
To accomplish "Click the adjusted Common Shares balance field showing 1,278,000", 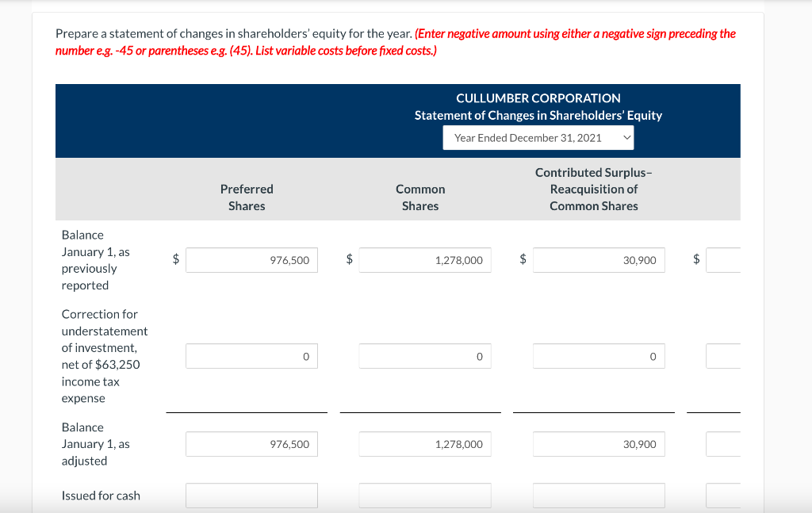I will [425, 444].
